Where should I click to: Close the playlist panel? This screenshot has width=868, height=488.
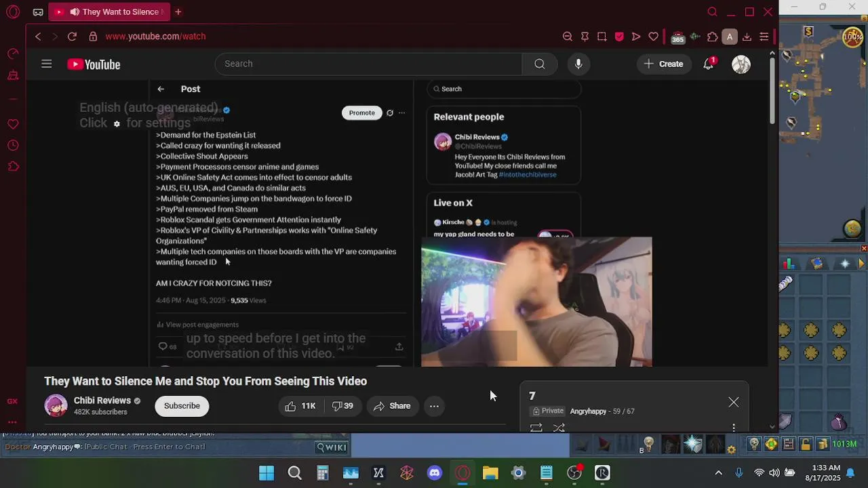pyautogui.click(x=734, y=403)
